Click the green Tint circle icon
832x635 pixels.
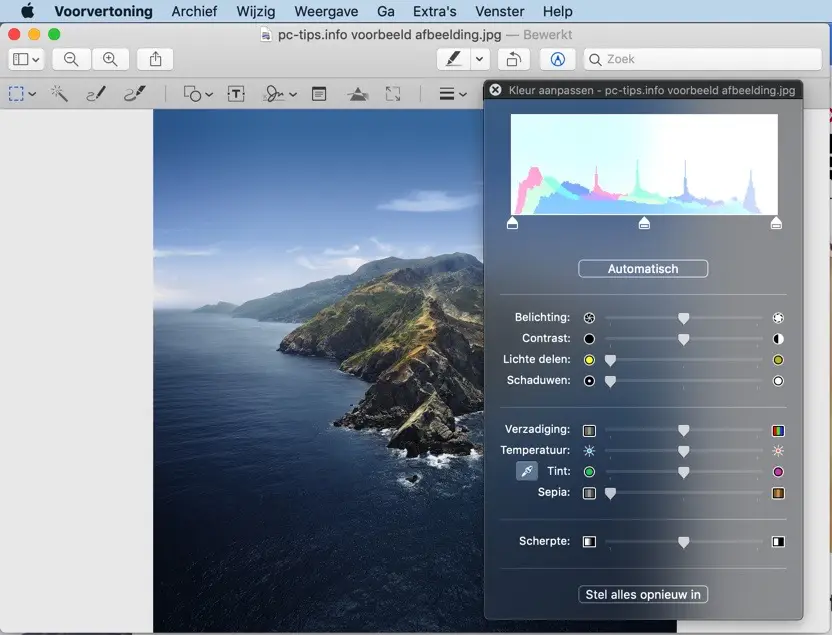[x=589, y=472]
